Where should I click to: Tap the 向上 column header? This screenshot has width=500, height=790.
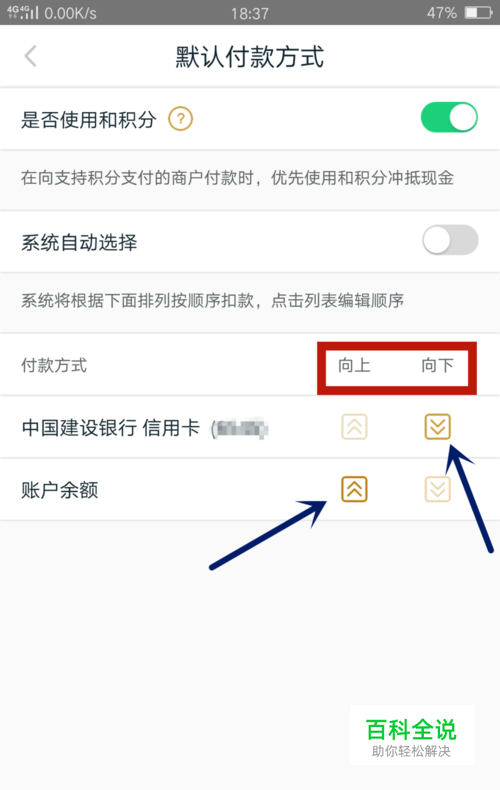pyautogui.click(x=354, y=365)
